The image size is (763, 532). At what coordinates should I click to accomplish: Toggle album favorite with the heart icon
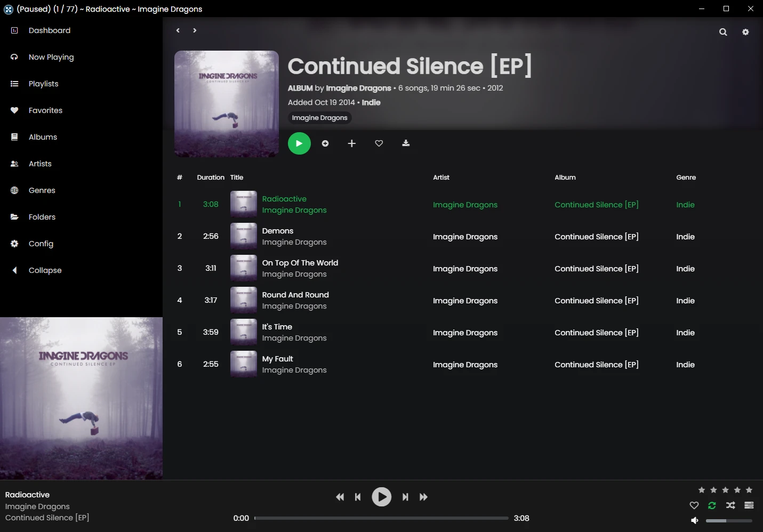tap(379, 143)
